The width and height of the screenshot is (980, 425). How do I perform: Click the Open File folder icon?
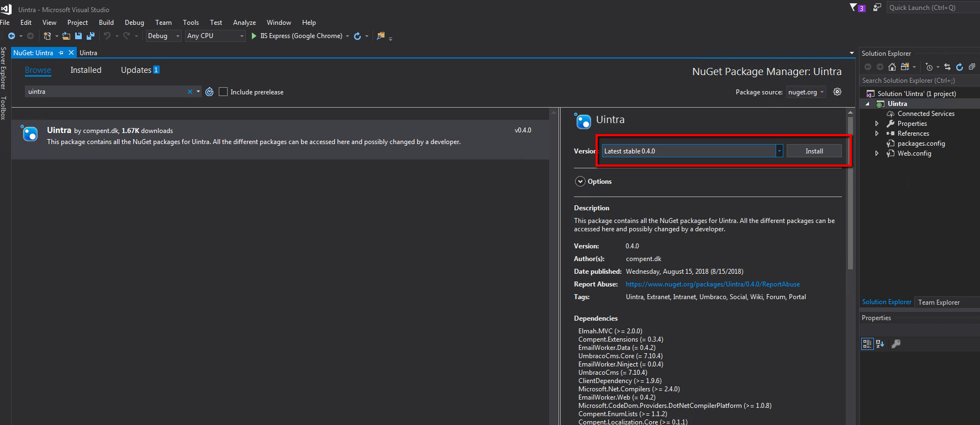(66, 36)
